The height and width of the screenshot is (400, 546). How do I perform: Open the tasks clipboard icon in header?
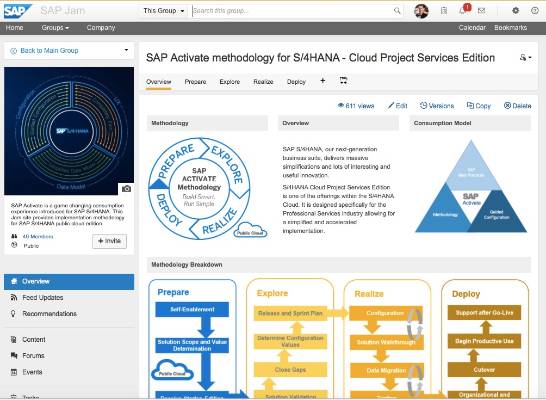[444, 11]
